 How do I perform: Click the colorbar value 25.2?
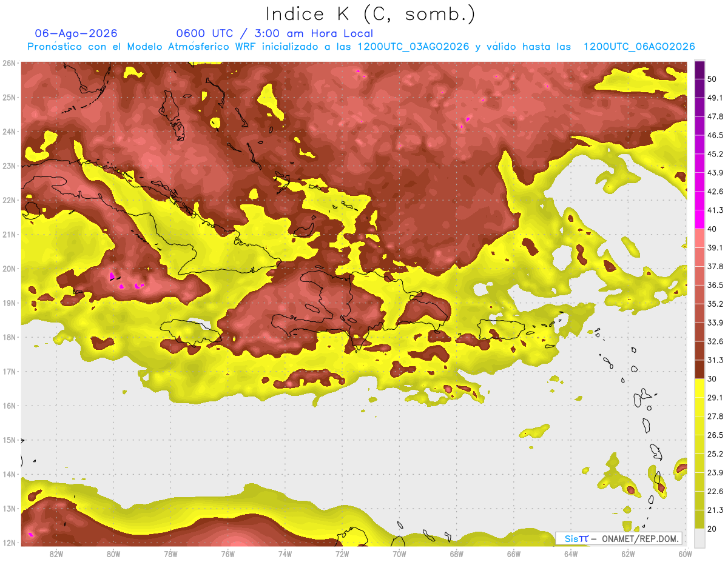pos(715,453)
